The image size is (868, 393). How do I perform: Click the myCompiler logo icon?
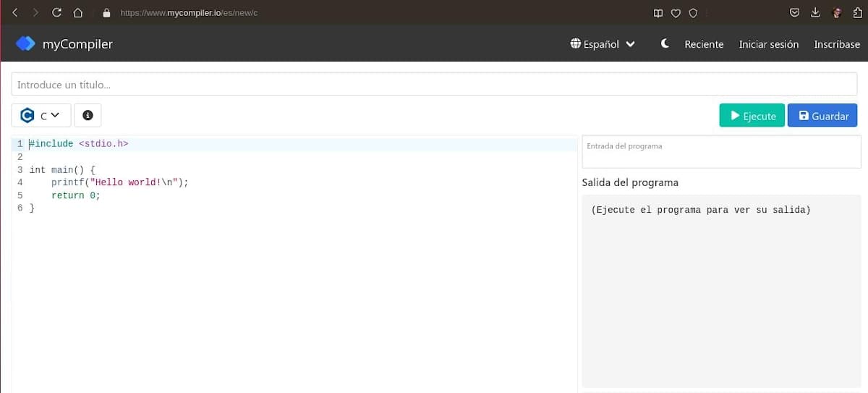tap(25, 44)
